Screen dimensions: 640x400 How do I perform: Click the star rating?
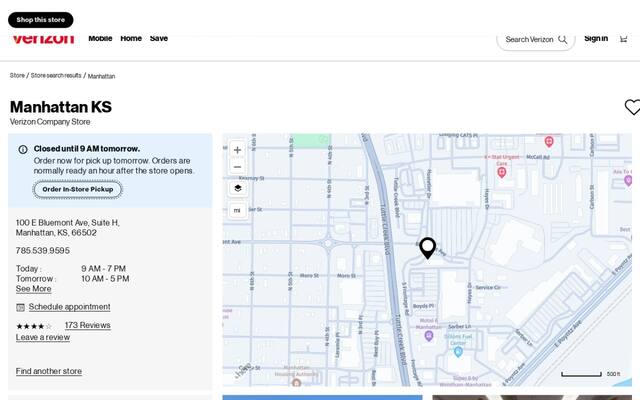point(34,326)
